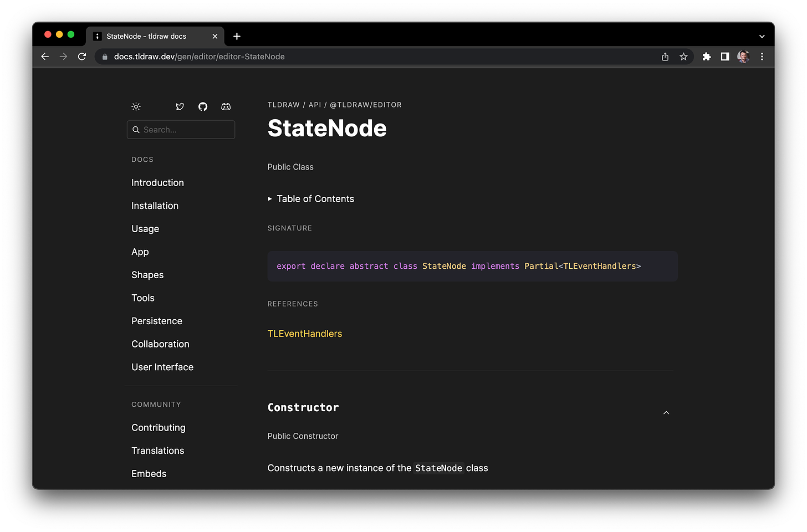This screenshot has width=807, height=532.
Task: Open the GitHub icon link
Action: pos(203,106)
